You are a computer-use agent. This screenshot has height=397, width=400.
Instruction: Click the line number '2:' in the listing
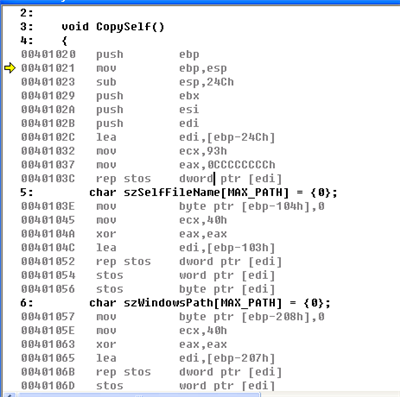(27, 13)
